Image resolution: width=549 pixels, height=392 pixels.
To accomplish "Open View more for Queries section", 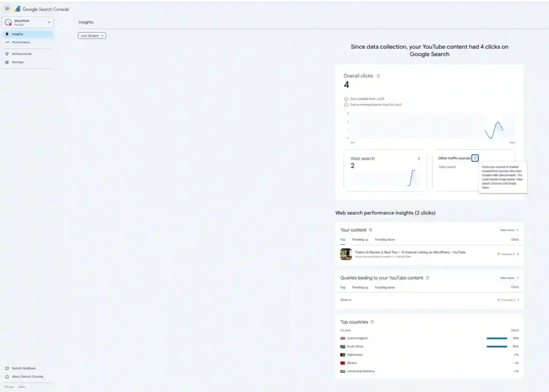I will 507,278.
